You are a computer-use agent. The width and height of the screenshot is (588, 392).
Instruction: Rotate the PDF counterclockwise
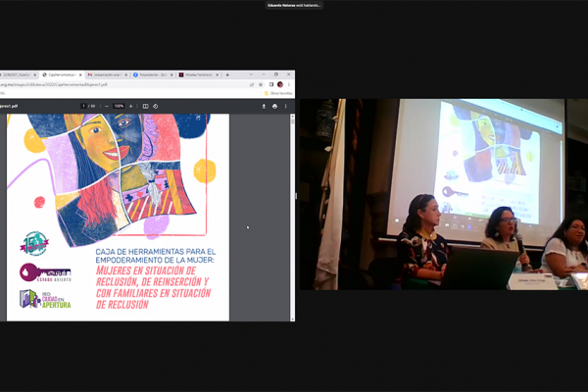[x=155, y=106]
